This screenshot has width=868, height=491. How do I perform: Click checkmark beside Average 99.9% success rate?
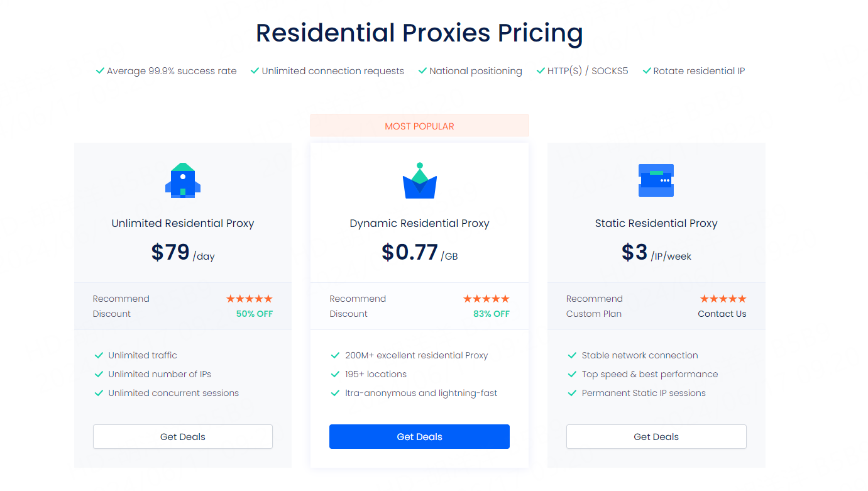click(x=100, y=71)
